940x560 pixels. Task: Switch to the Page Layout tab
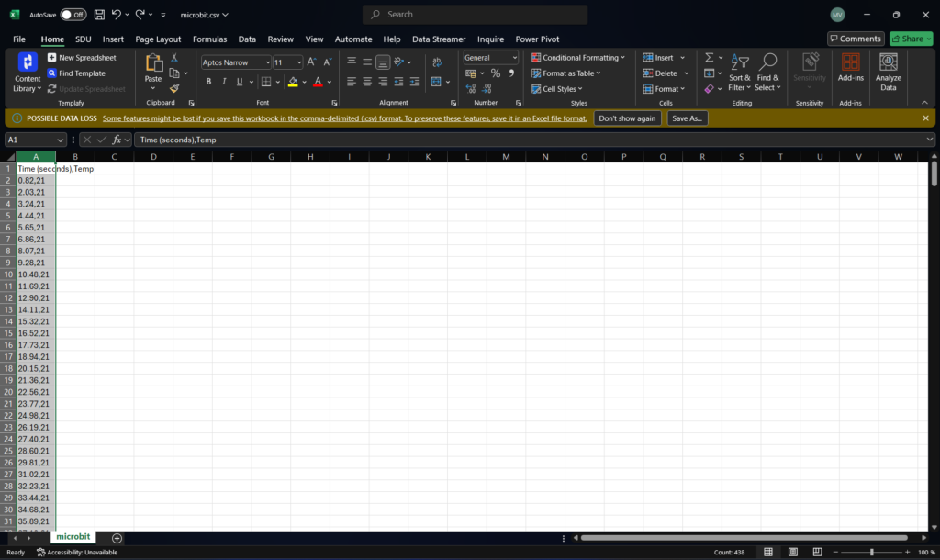158,39
